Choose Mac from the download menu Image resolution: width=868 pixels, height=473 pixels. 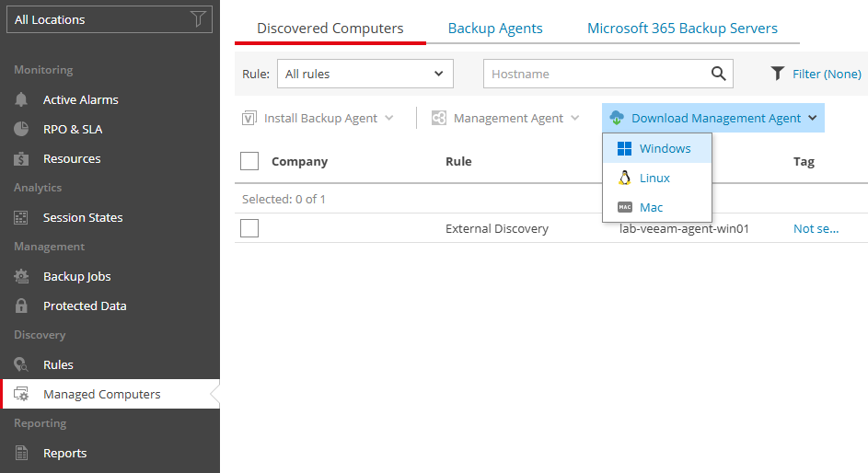point(657,207)
